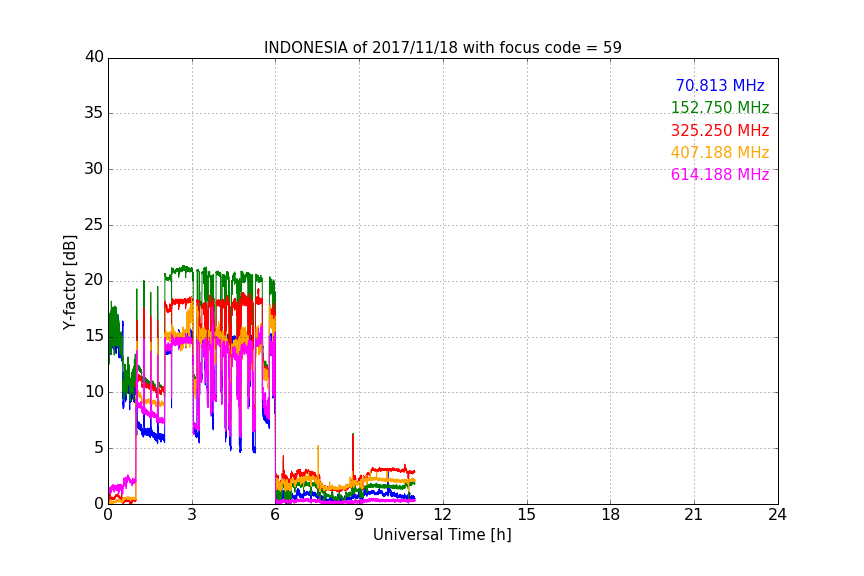
Task: Click the X-axis tick label 21
Action: click(694, 515)
